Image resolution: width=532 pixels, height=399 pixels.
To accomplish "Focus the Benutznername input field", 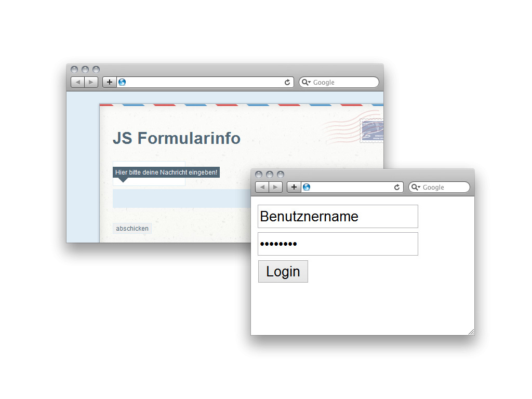I will 338,217.
